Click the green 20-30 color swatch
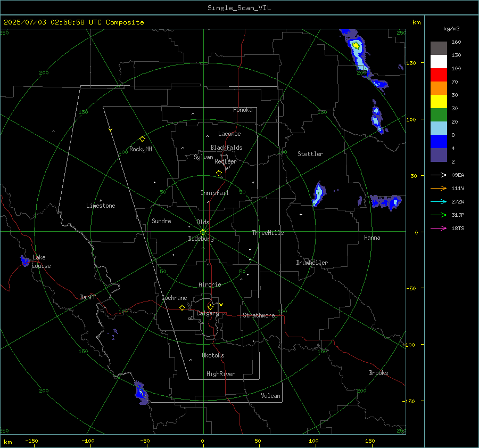 point(439,115)
